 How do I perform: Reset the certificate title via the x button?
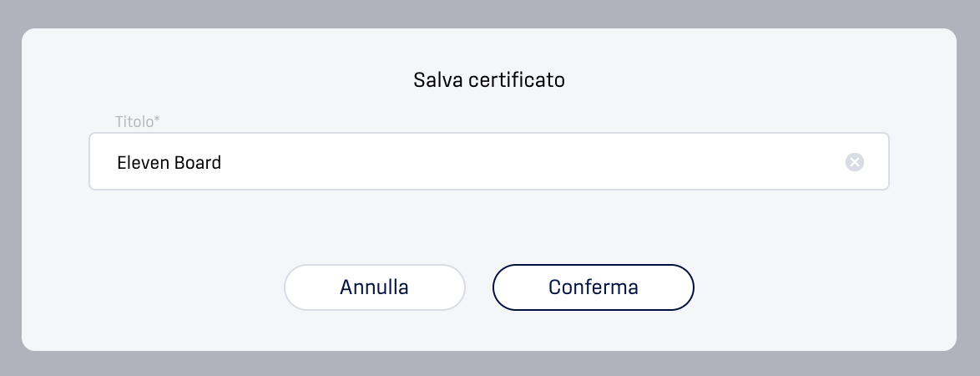point(855,162)
